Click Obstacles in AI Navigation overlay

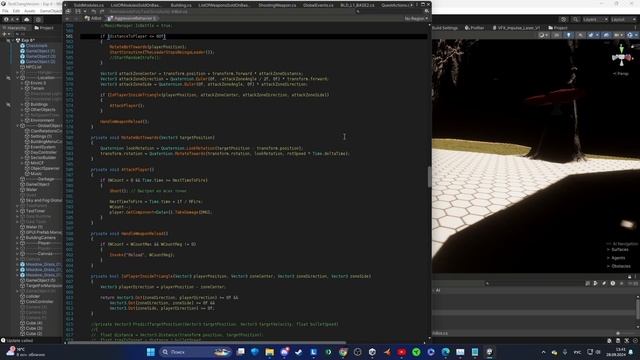coord(621,266)
